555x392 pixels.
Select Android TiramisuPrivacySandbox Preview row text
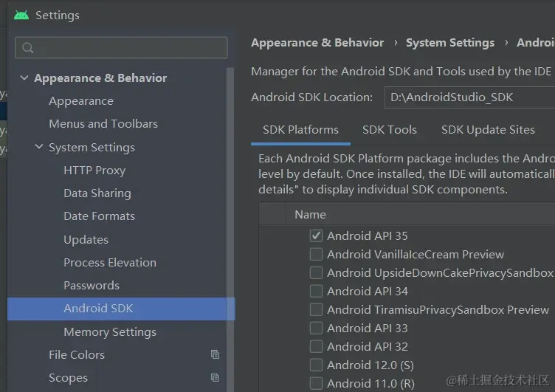coord(438,309)
